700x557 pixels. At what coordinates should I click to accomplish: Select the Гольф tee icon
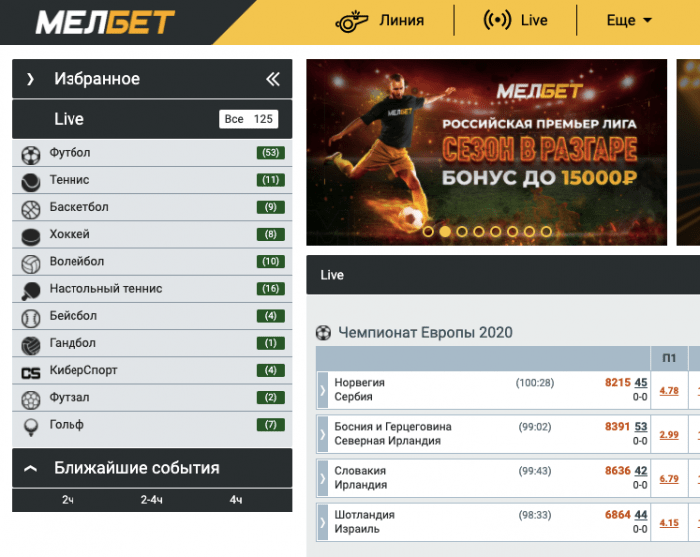coord(31,427)
